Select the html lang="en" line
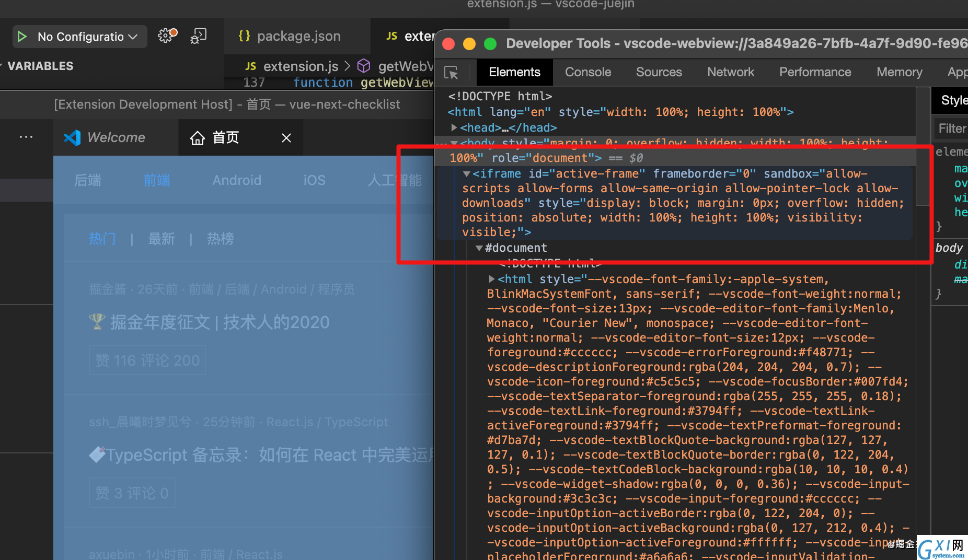 [620, 112]
